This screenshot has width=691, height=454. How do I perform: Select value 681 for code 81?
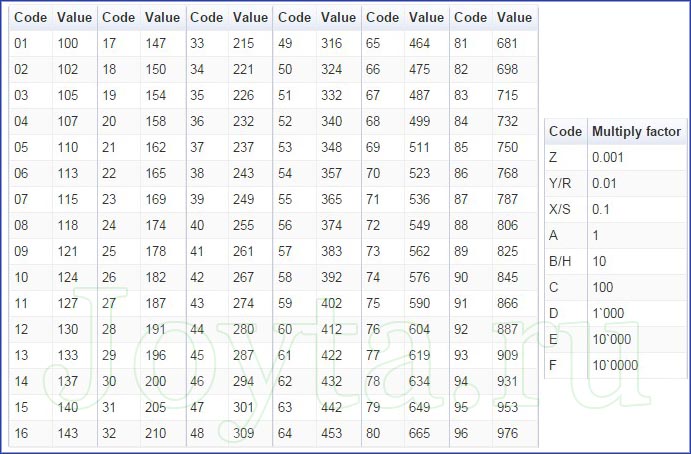pos(508,43)
